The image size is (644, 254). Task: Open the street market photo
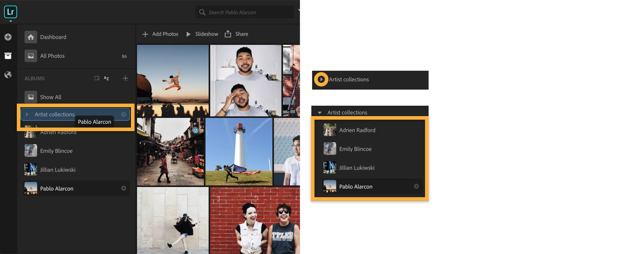click(x=171, y=152)
